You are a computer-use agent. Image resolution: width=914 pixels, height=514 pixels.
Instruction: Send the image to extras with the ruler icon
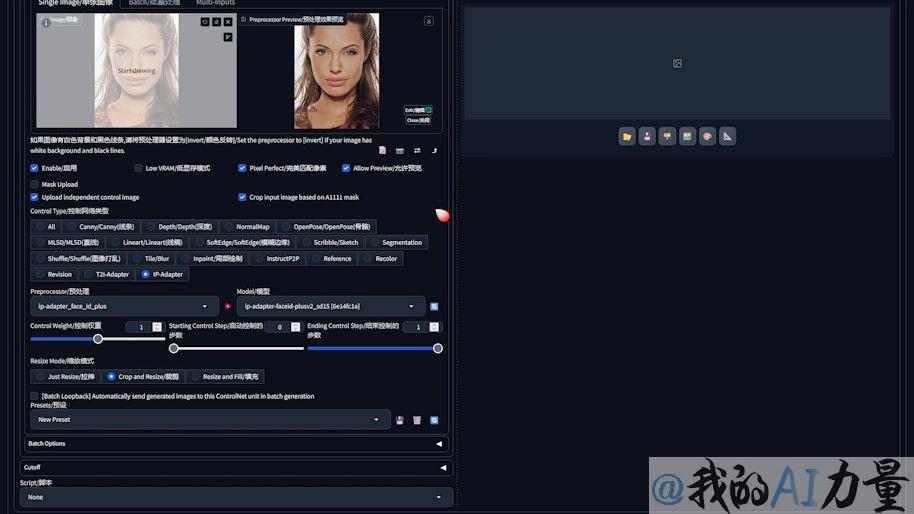(x=727, y=136)
